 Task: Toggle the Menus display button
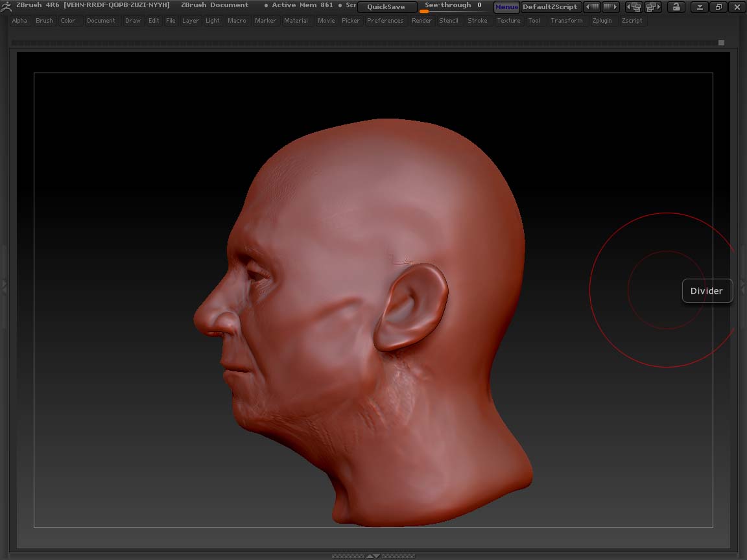pyautogui.click(x=506, y=6)
